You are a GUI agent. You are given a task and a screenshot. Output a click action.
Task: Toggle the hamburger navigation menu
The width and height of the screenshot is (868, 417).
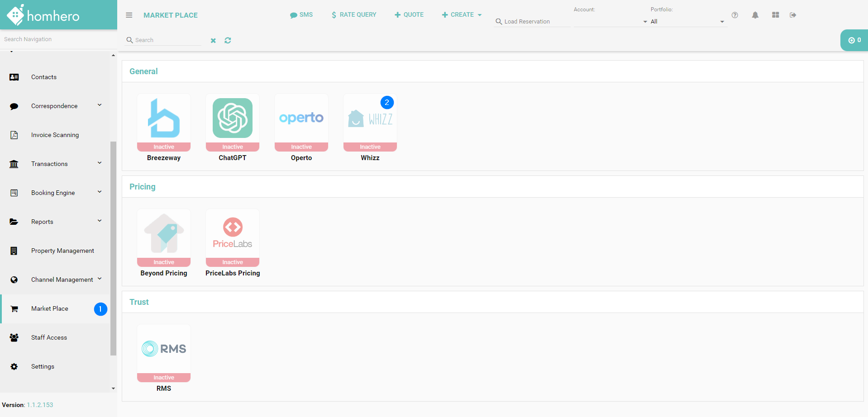129,15
